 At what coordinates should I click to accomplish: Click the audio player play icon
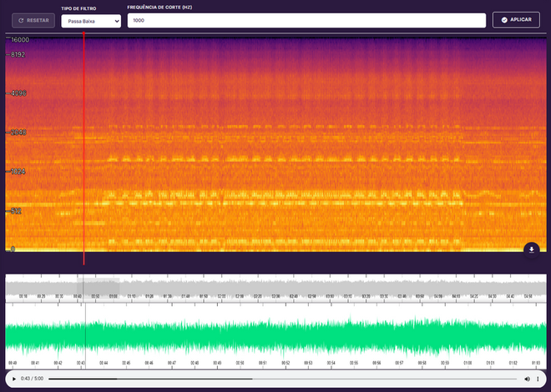[14, 379]
